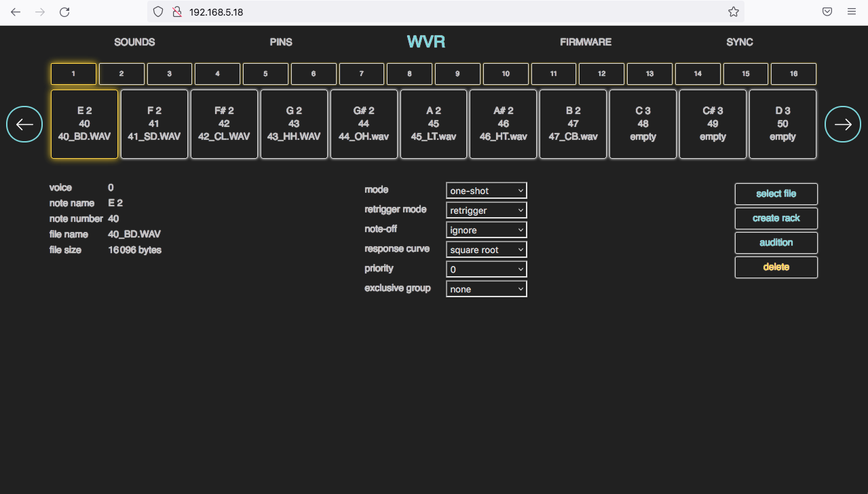Open the SOUNDS tab

(134, 42)
